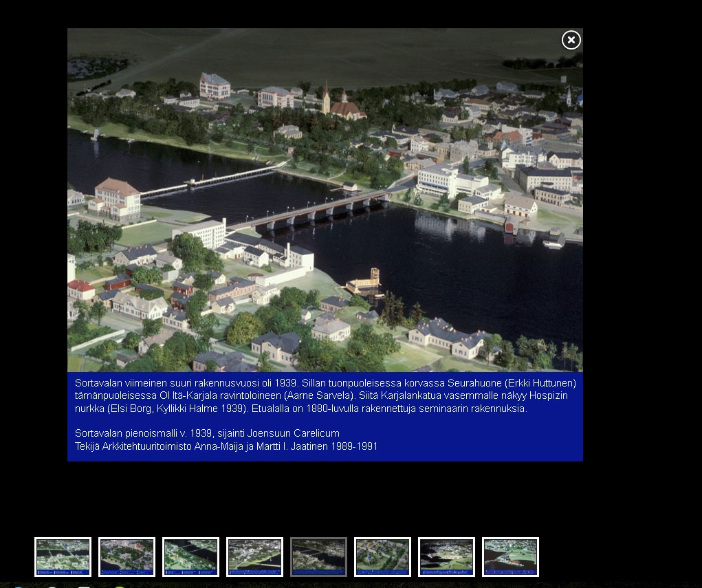The width and height of the screenshot is (702, 588).
Task: Click the 'Tekijä Arkkitehtuuritoimisto' credit line
Action: pos(226,446)
